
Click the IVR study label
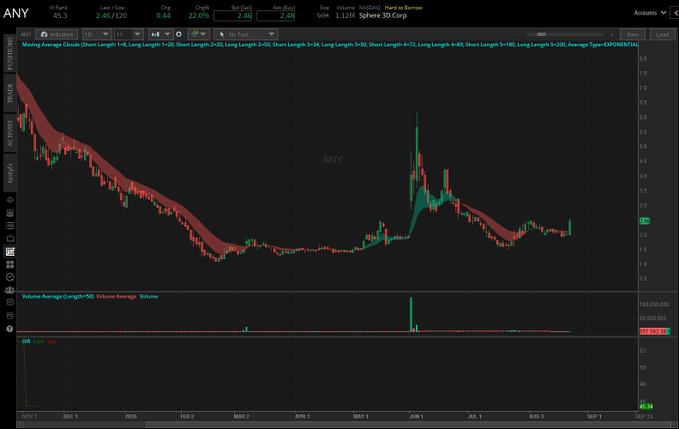(x=26, y=342)
